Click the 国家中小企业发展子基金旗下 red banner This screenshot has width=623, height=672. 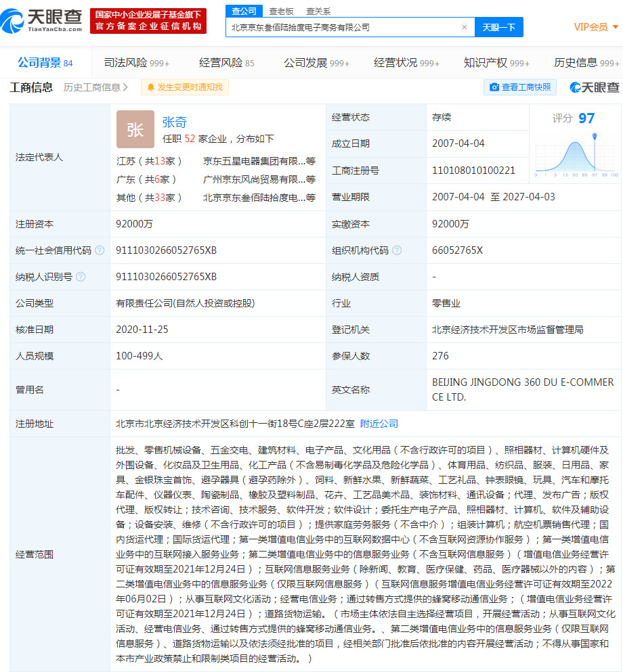click(x=148, y=20)
